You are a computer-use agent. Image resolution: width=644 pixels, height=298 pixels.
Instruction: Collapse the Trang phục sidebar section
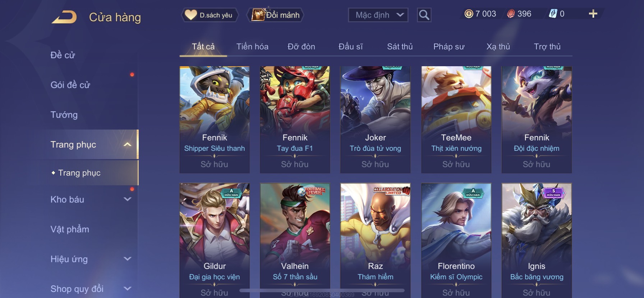(128, 144)
